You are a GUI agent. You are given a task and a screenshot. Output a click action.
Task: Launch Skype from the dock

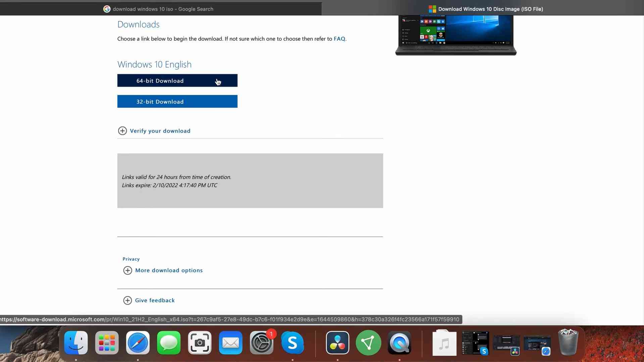[x=292, y=343]
